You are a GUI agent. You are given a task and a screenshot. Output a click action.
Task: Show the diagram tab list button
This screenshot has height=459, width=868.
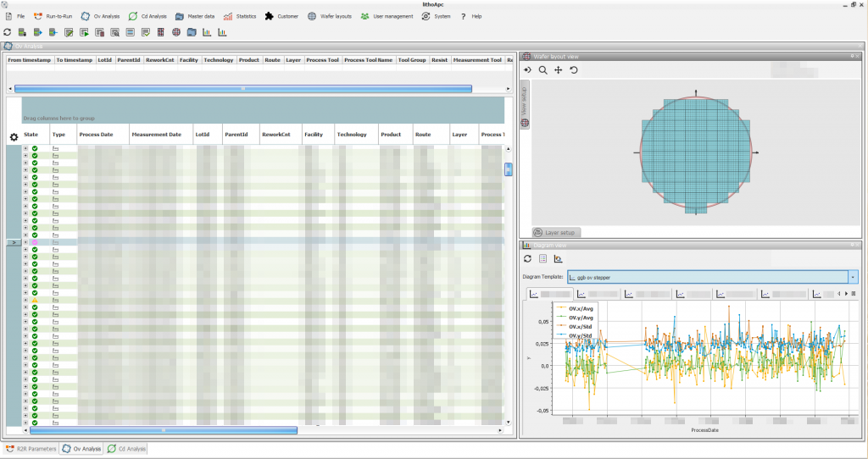[x=854, y=294]
